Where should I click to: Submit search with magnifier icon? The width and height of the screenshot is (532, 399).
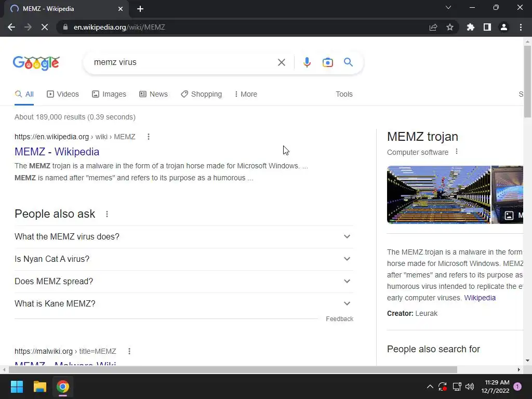(348, 62)
